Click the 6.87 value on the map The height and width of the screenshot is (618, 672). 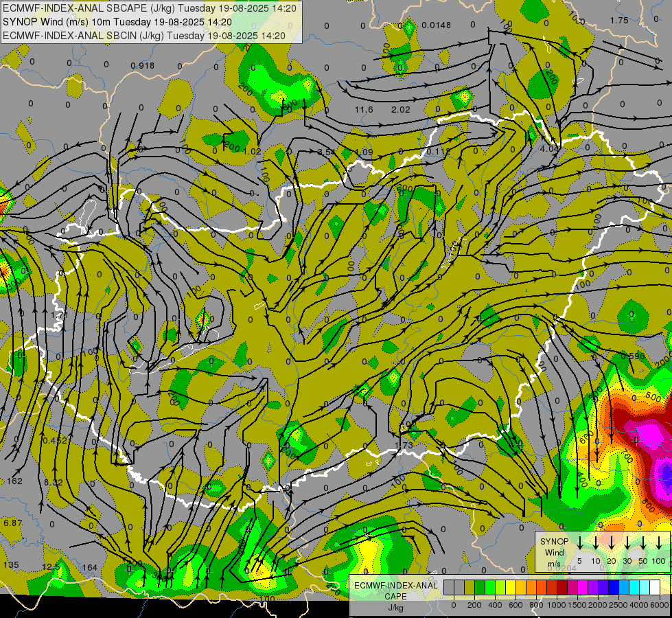12,523
